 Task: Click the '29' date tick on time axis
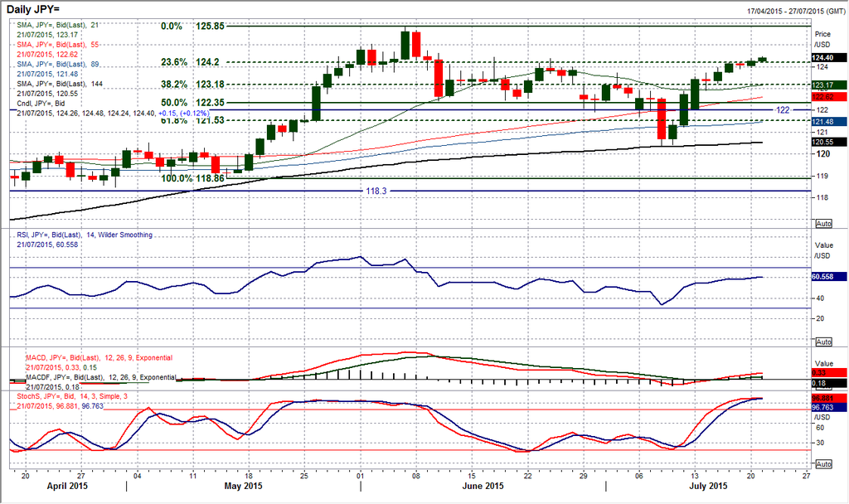click(x=584, y=476)
